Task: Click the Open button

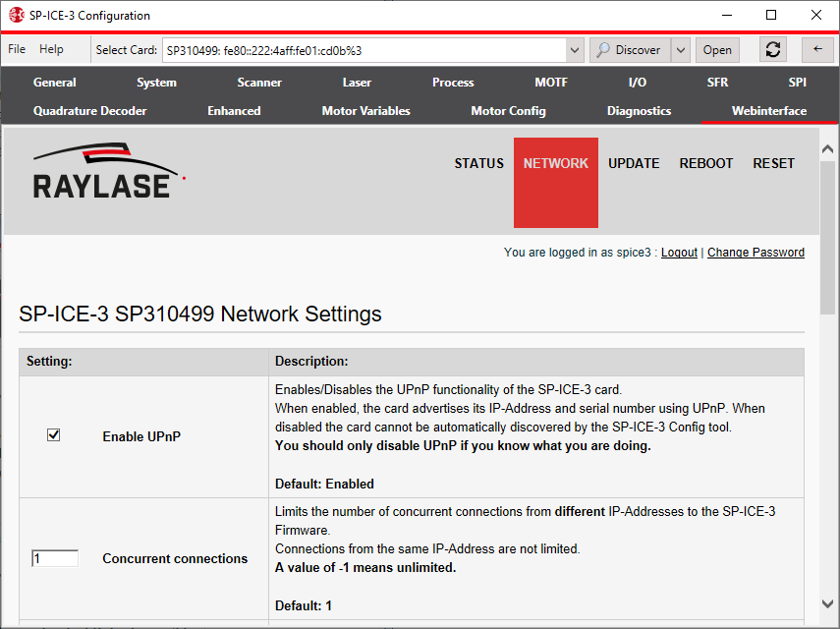Action: 717,50
